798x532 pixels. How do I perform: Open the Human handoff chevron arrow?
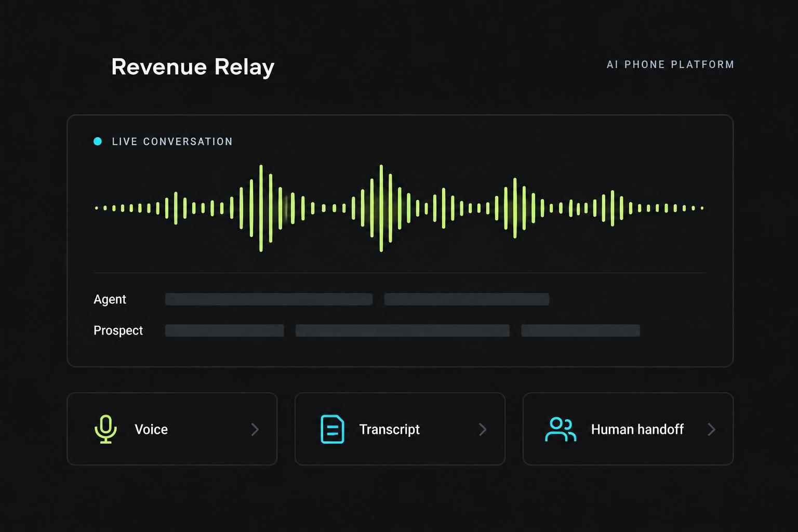pyautogui.click(x=712, y=429)
